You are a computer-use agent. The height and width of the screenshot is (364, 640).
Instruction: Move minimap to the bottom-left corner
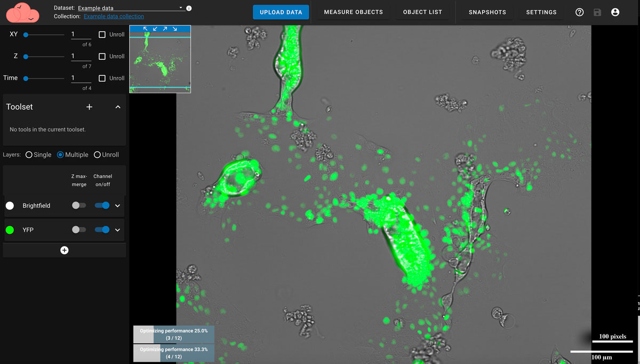155,29
